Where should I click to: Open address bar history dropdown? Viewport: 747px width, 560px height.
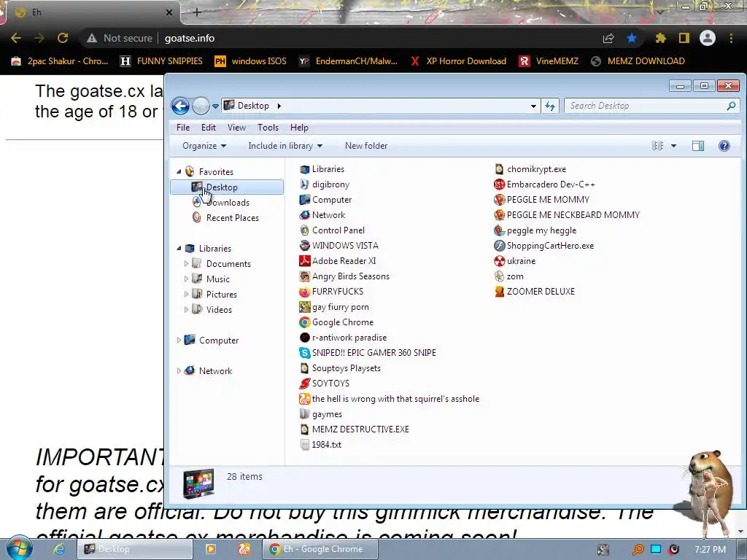tap(533, 106)
